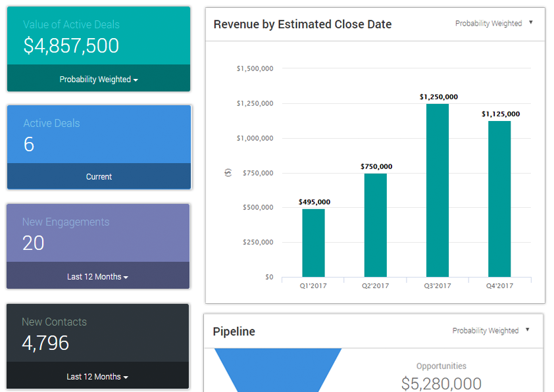Open Probability Weighted dropdown in Revenue chart header
Screen dimensions: 554x392
click(494, 24)
